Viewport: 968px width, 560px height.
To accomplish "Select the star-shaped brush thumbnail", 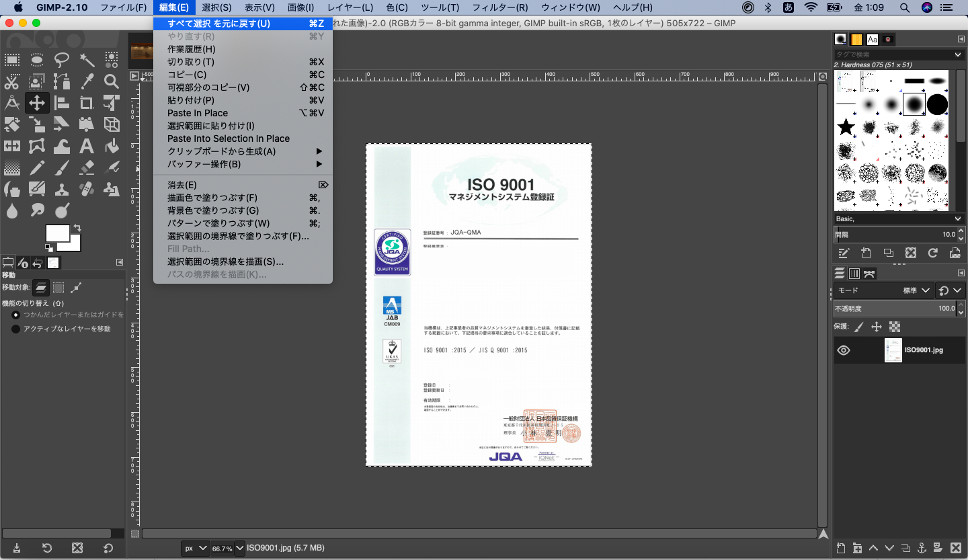I will click(x=846, y=127).
